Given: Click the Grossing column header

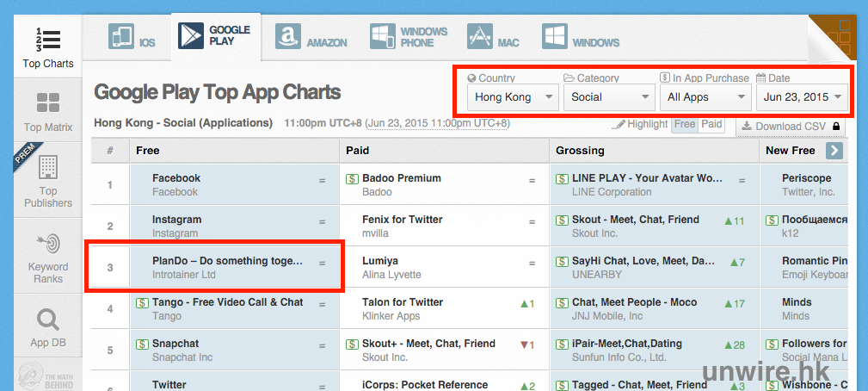Looking at the screenshot, I should click(580, 150).
